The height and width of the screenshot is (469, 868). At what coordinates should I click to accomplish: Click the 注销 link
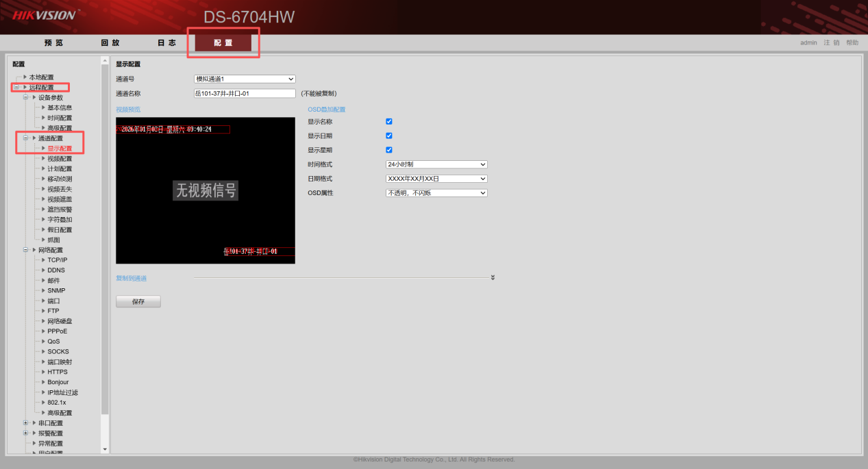coord(831,42)
